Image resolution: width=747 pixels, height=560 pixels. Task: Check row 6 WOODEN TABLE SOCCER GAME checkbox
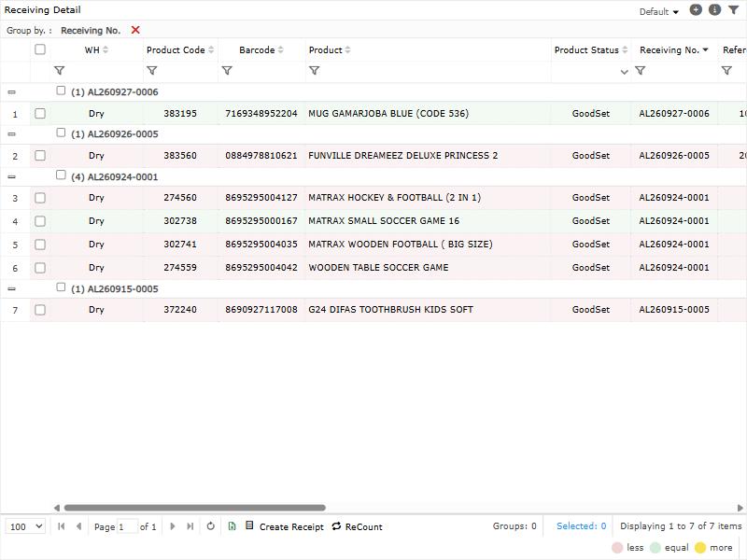40,268
